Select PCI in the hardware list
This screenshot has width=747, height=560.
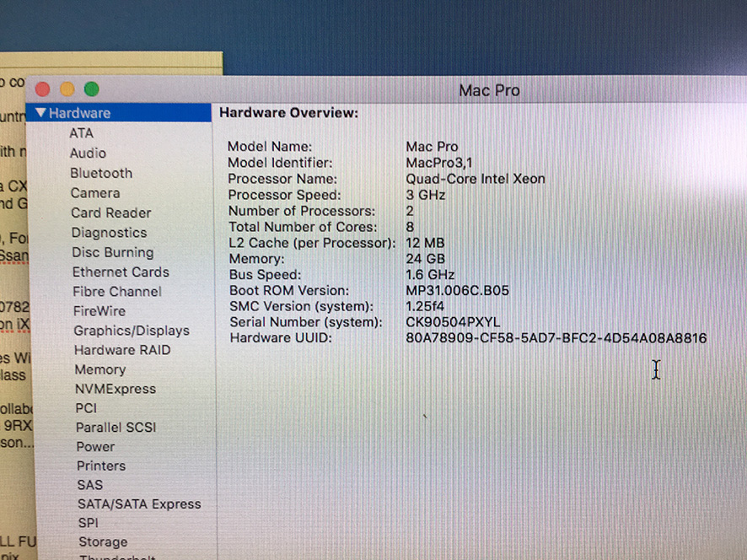(86, 408)
